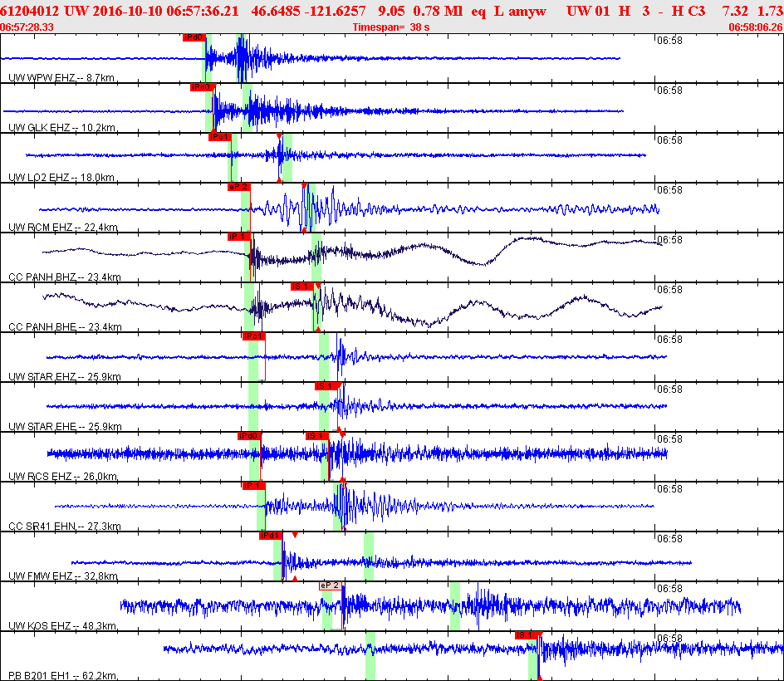Select the iS 1 pick on STAR EHE trace
The image size is (784, 681).
coord(326,386)
